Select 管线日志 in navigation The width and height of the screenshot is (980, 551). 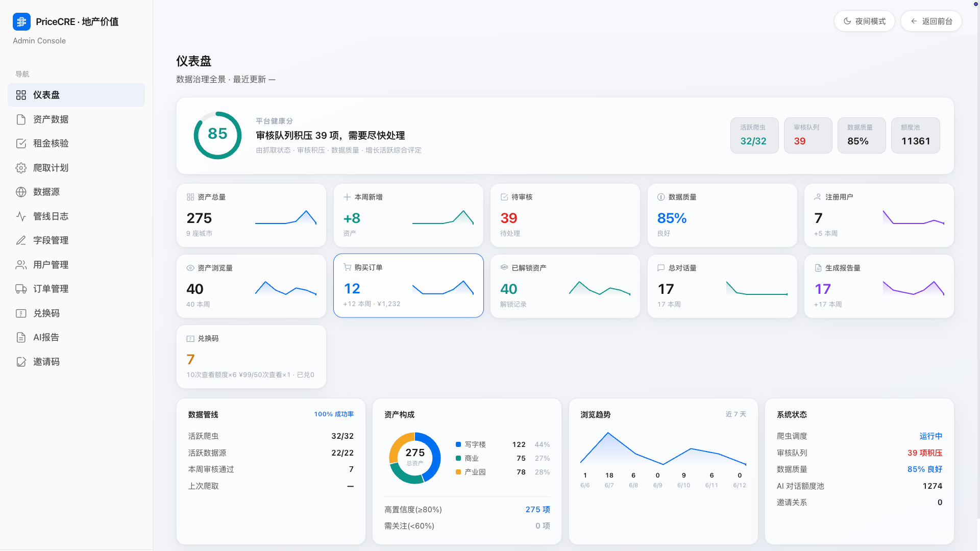click(76, 216)
